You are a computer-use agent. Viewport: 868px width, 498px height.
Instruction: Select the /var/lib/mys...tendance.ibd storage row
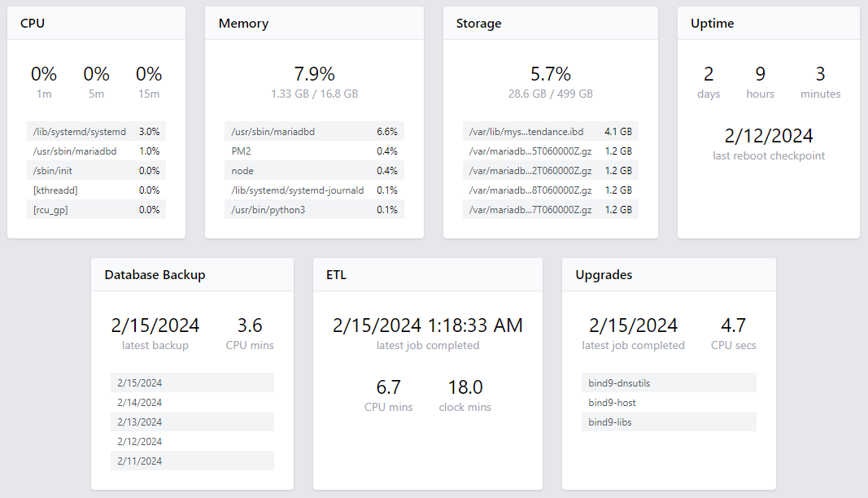(x=550, y=132)
